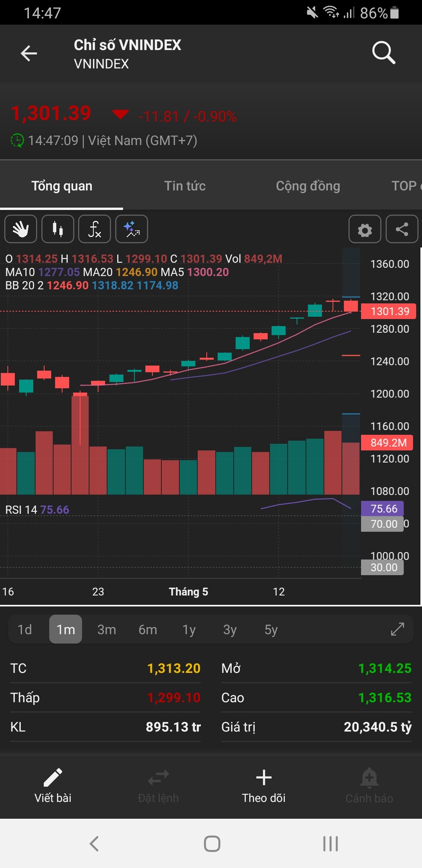Tap the Thấp low value 1,299.10
422x868 pixels.
click(173, 698)
